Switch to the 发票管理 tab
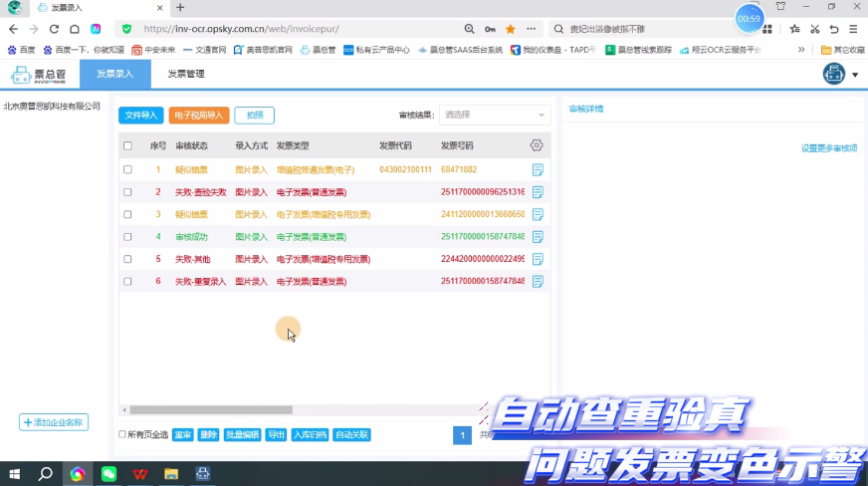Screen dimensions: 868x486 186,74
